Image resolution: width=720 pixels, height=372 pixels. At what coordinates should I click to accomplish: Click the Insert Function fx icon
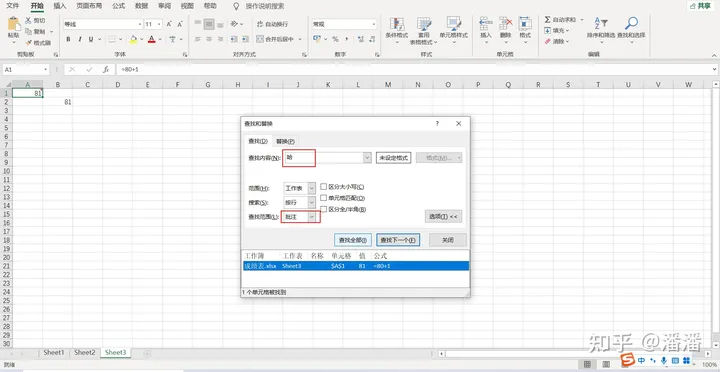(x=106, y=69)
